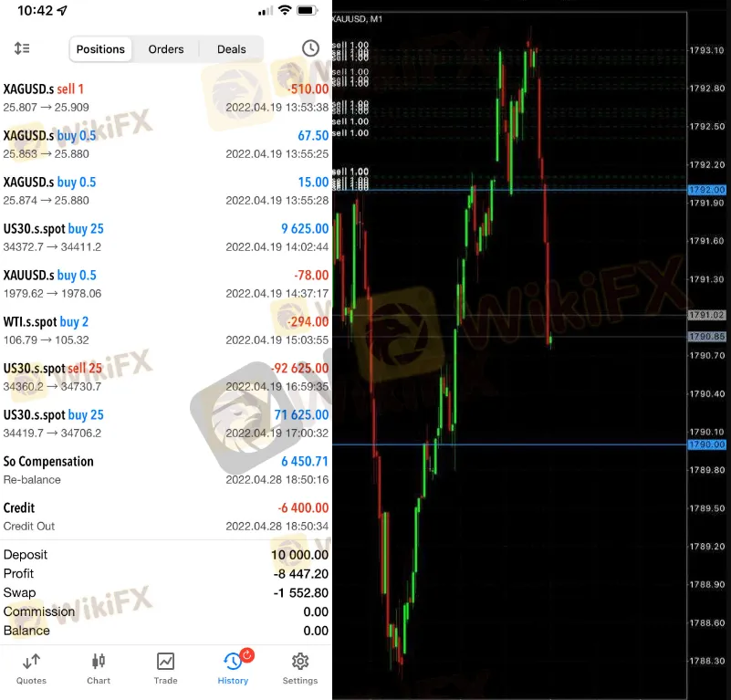Viewport: 731px width, 700px height.
Task: Open the XAGUSD.s sell 1 position entry
Action: 166,98
